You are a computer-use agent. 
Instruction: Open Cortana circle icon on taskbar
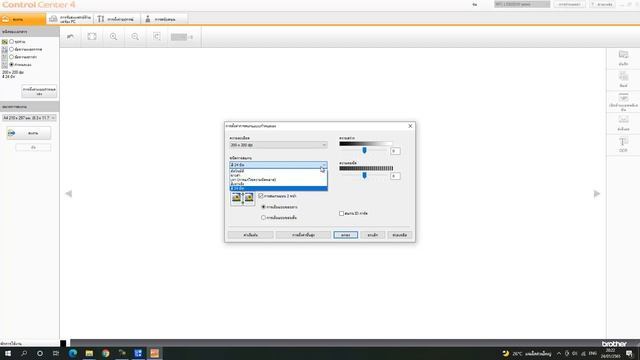pos(40,353)
